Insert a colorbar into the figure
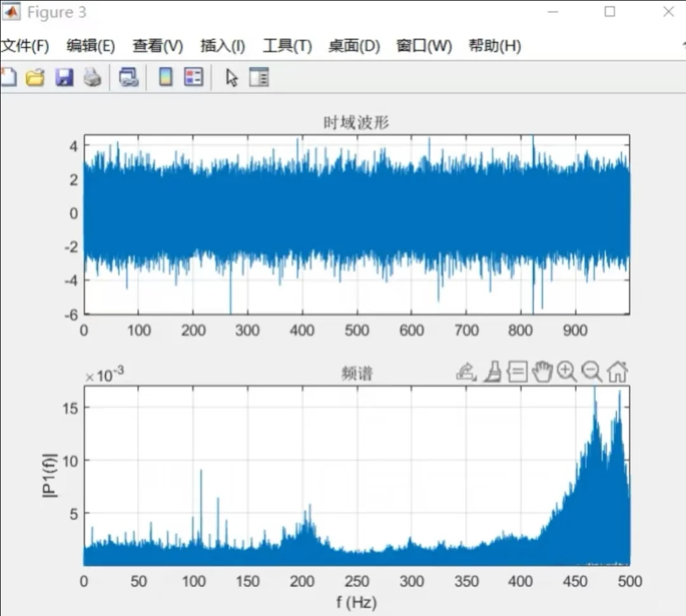 (x=165, y=77)
